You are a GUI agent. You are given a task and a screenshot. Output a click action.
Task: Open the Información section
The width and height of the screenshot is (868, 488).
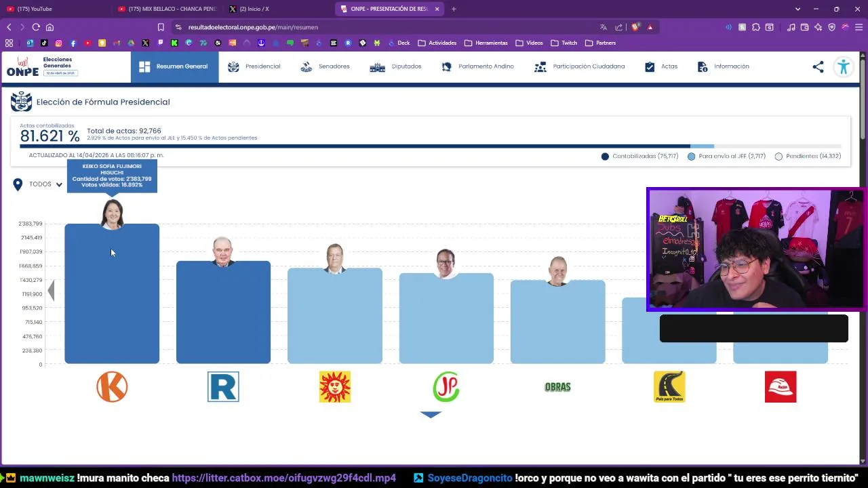[x=723, y=66]
